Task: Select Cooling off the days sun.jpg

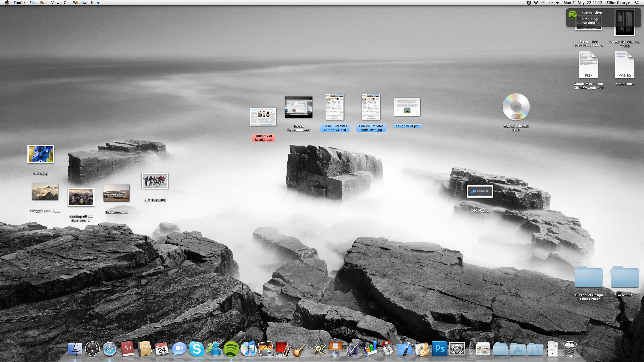Action: [x=81, y=197]
